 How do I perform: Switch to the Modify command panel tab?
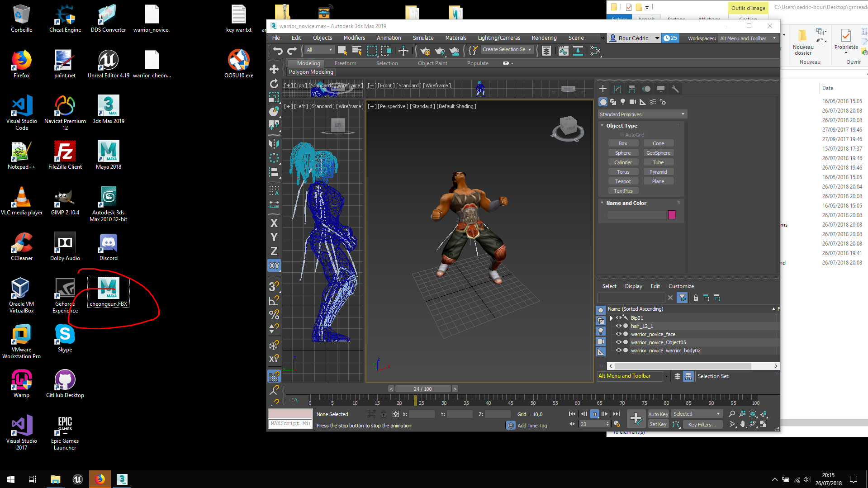coord(617,89)
